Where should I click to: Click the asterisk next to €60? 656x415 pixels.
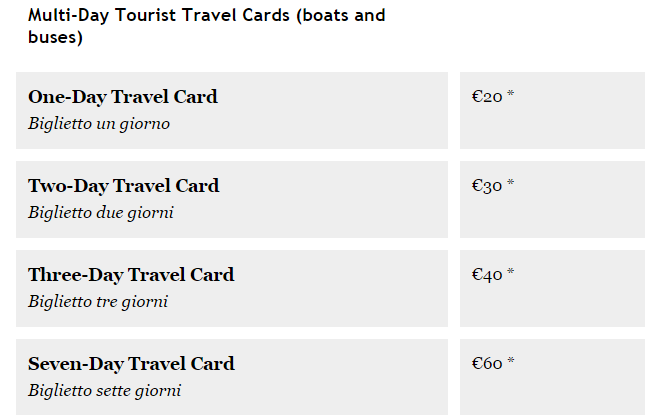click(x=510, y=361)
